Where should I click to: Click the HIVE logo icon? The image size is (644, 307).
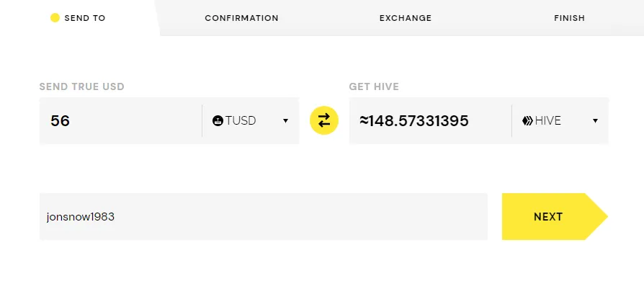click(x=527, y=121)
